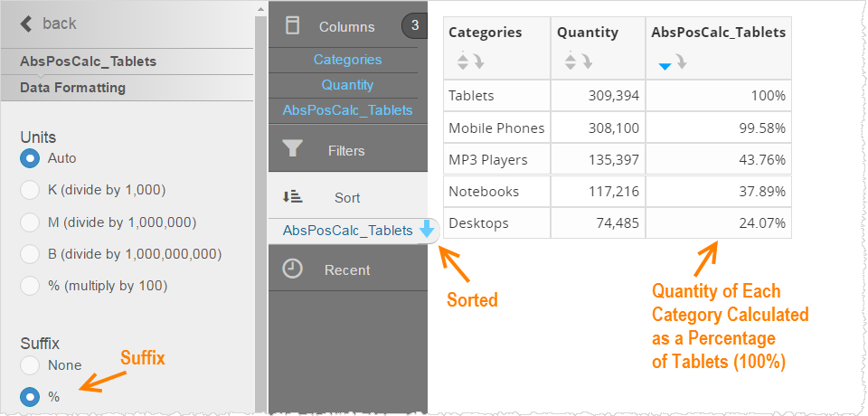Open the Columns count badge showing 3

415,25
